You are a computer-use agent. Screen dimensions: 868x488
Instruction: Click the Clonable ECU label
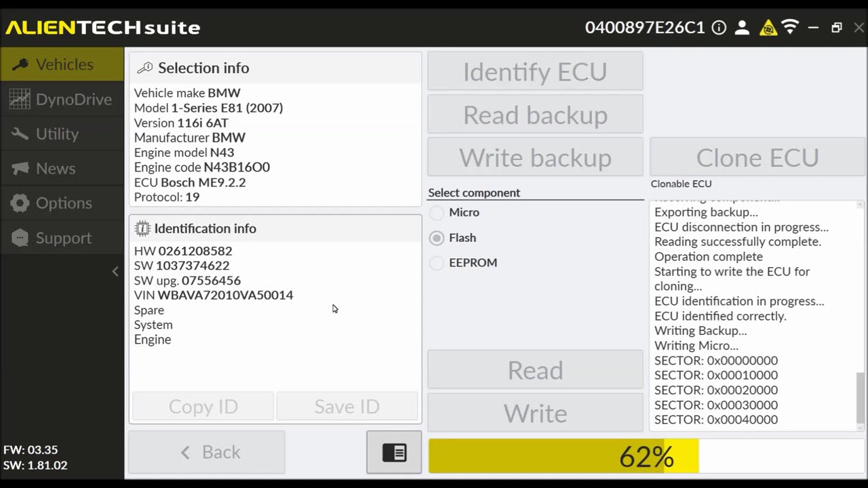[681, 184]
